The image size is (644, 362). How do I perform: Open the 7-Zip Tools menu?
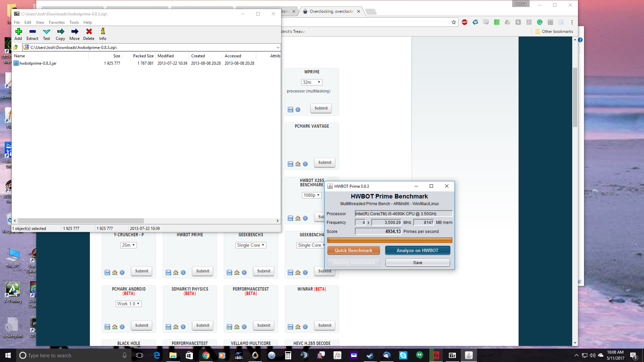74,22
